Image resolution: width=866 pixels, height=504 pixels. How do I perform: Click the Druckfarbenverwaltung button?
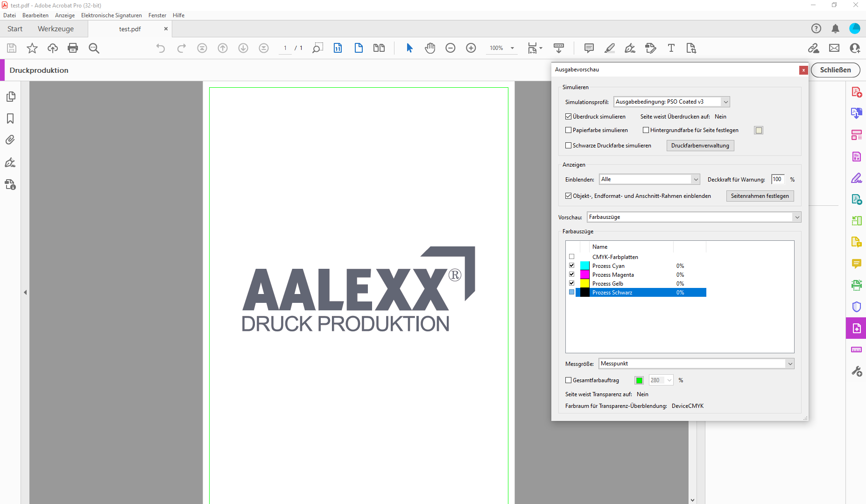700,145
